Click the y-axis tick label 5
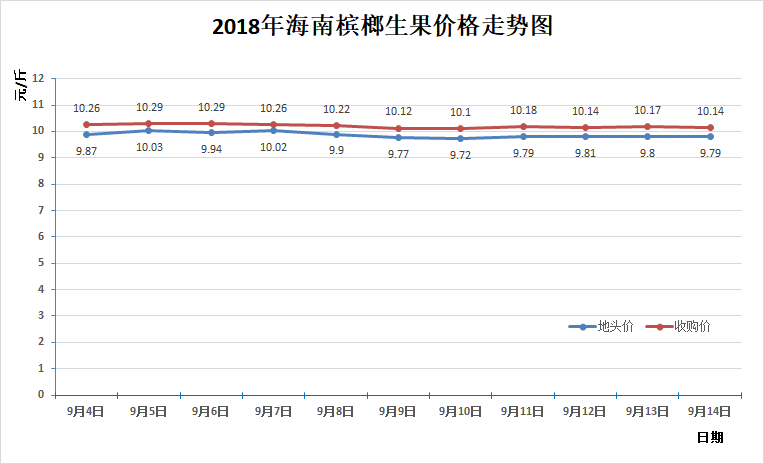Image resolution: width=764 pixels, height=464 pixels. pos(41,263)
